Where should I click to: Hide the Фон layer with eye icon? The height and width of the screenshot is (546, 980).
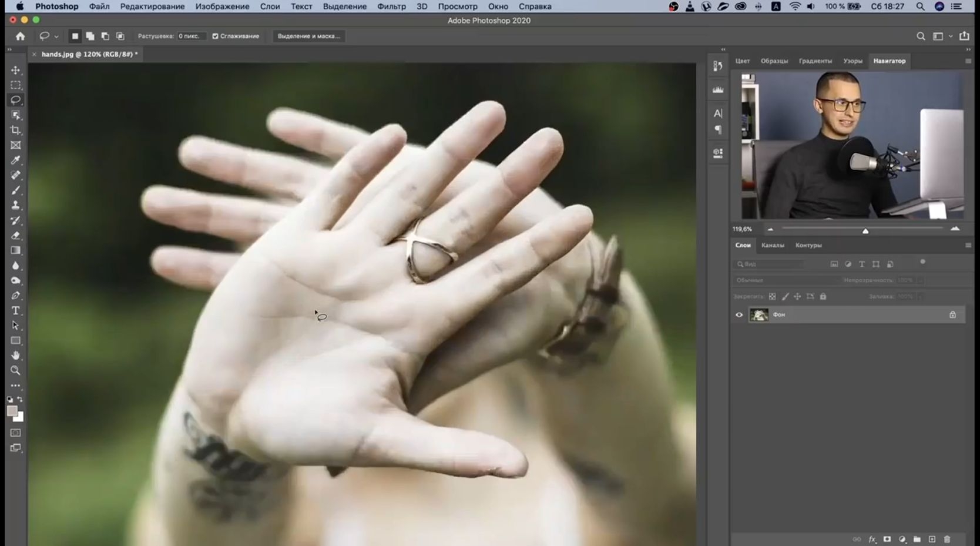[739, 315]
